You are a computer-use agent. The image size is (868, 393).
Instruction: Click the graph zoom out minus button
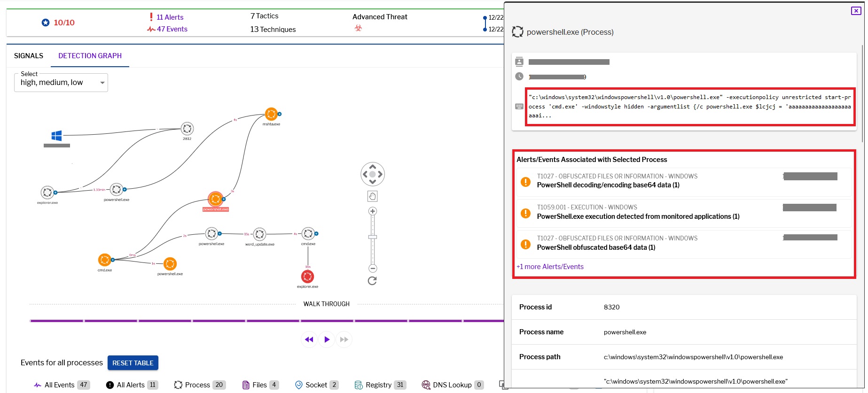point(373,269)
